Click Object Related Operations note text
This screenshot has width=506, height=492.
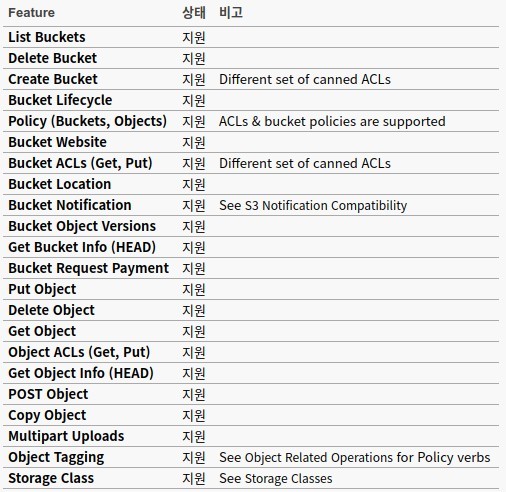(355, 457)
